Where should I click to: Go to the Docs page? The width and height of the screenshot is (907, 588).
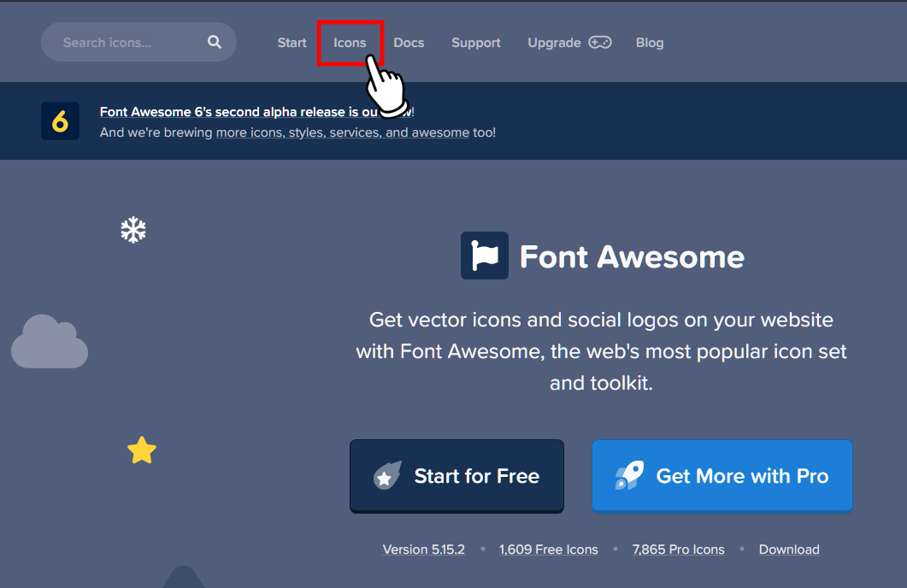pyautogui.click(x=409, y=43)
